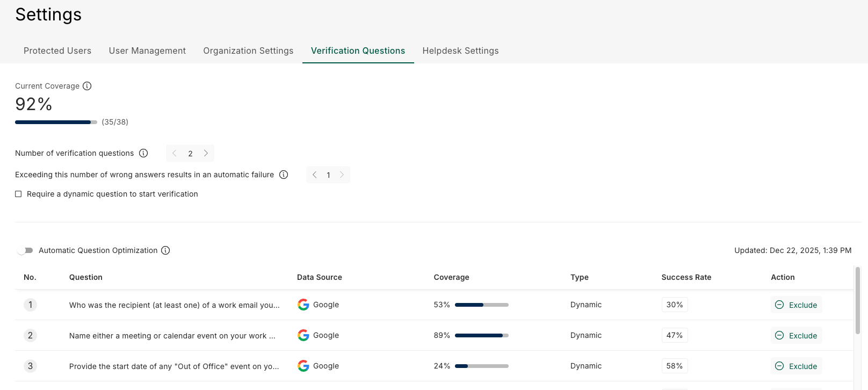The height and width of the screenshot is (390, 868).
Task: Click row number badge 3
Action: click(30, 366)
